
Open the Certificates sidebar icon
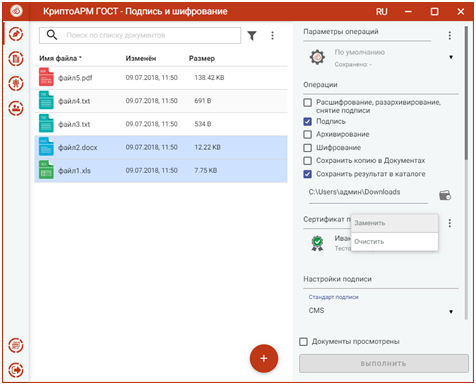click(16, 83)
